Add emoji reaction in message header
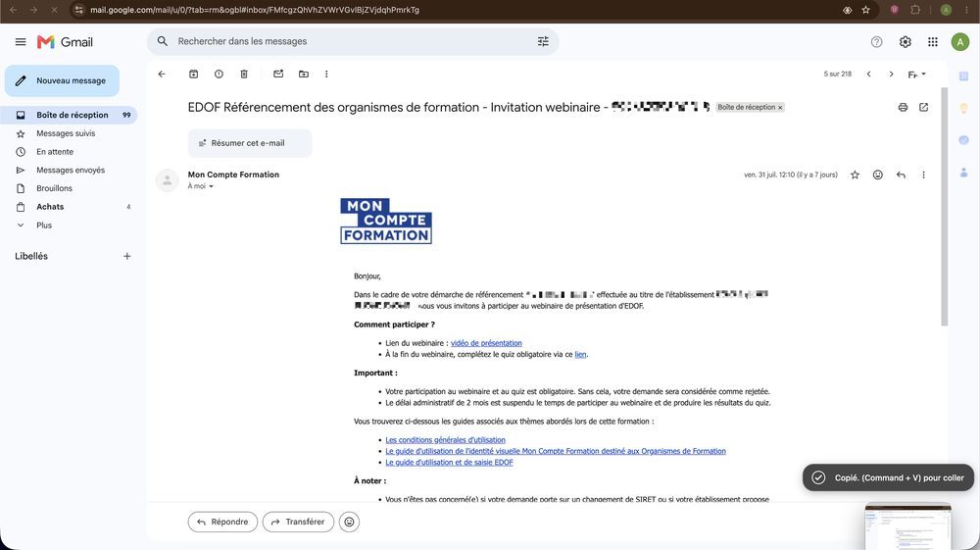 click(x=877, y=175)
